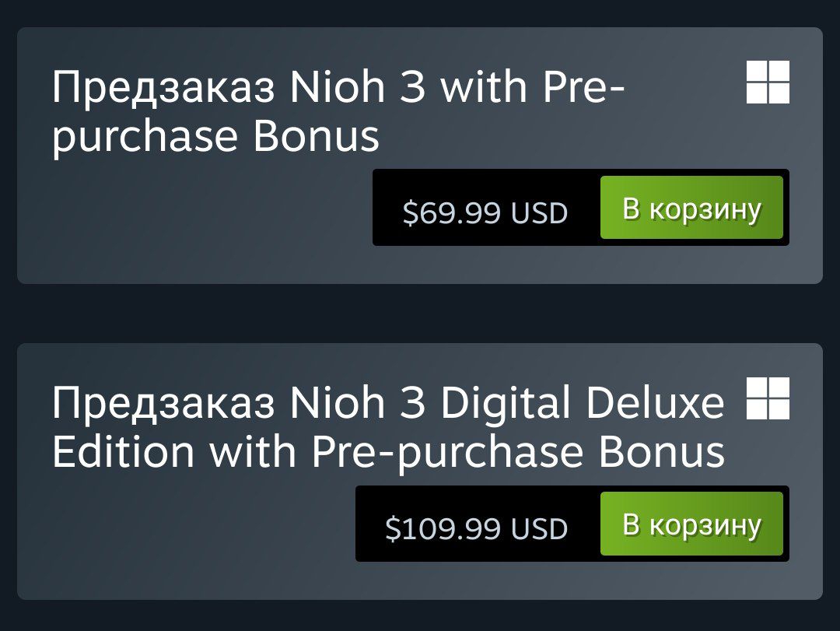The height and width of the screenshot is (631, 840).
Task: Click the «USD» currency text next to $69.99
Action: (539, 212)
